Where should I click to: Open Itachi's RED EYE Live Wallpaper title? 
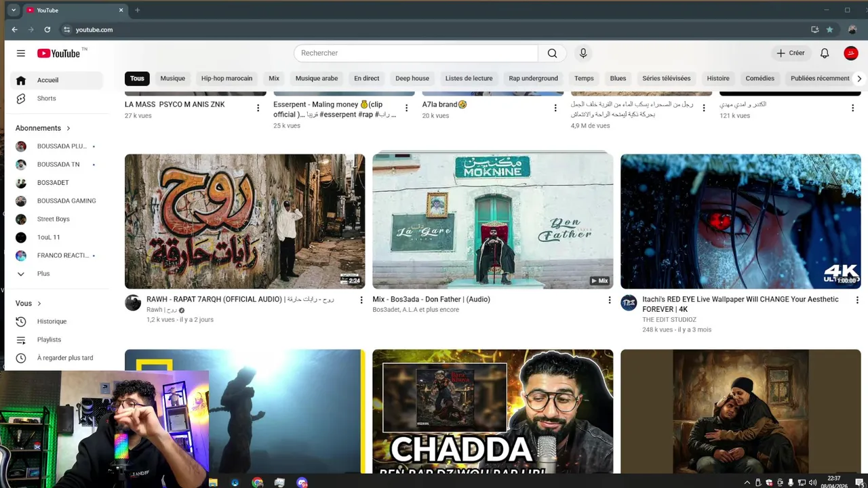(x=741, y=304)
